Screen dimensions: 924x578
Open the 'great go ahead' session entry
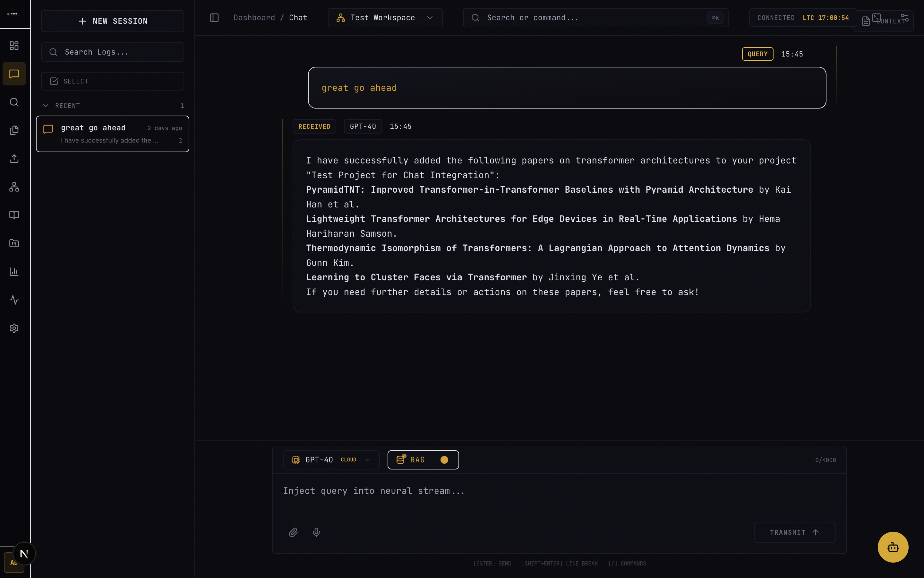point(112,134)
